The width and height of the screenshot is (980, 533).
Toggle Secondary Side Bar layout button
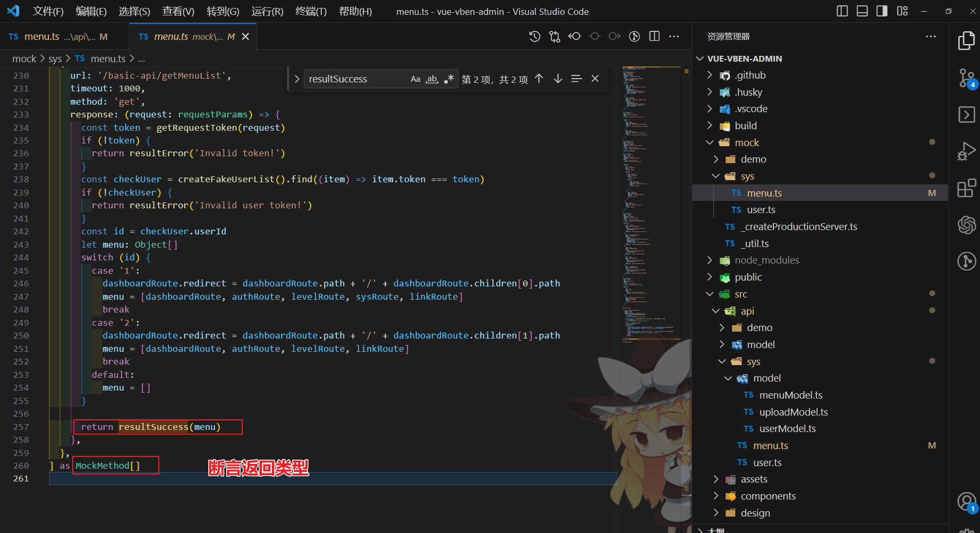click(882, 11)
